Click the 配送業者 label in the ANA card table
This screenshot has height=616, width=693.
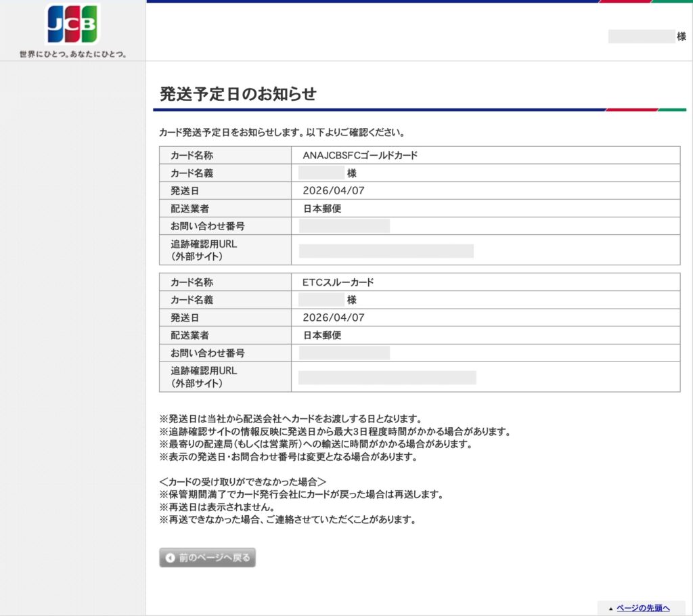189,208
